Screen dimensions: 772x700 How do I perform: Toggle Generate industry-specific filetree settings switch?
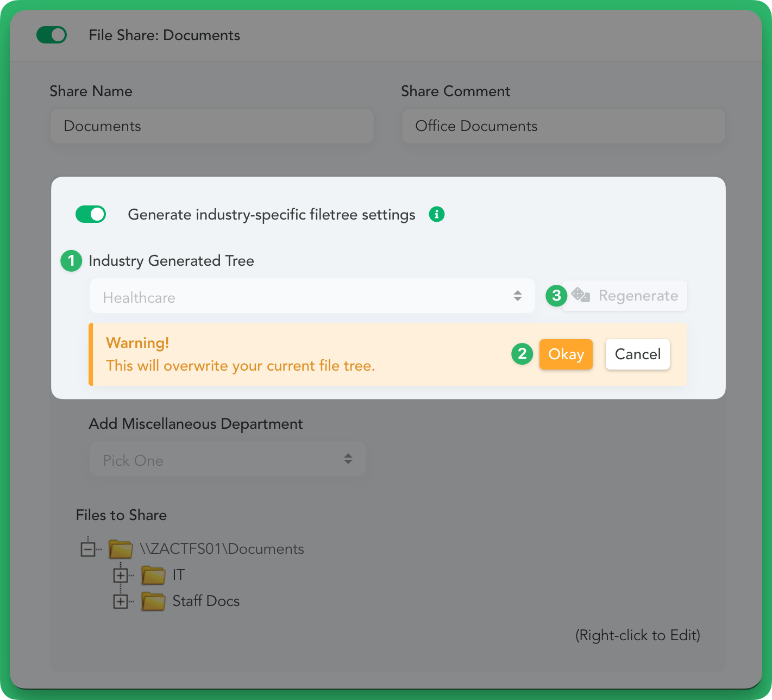coord(91,214)
